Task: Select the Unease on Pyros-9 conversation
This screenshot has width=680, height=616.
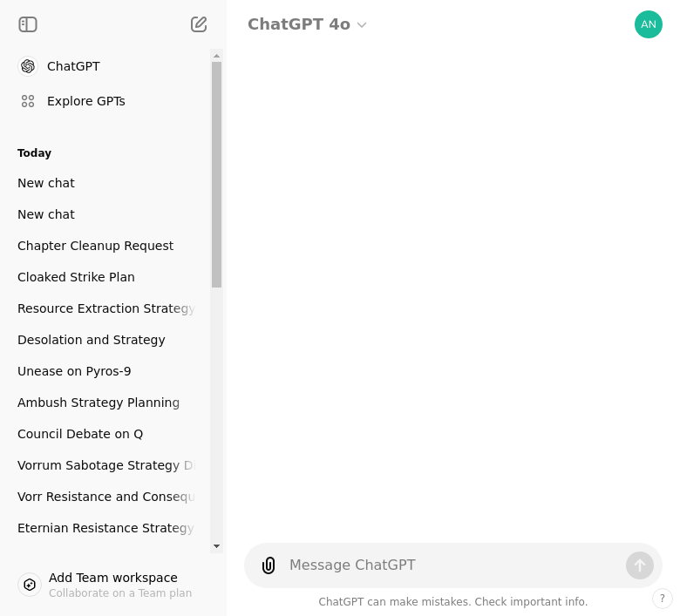Action: point(74,371)
